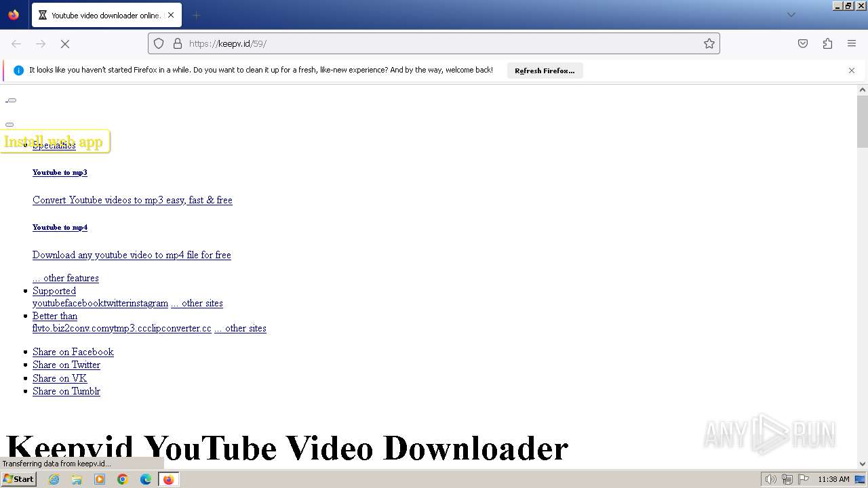Close the Youtube video downloader tab
868x488 pixels.
pos(171,15)
